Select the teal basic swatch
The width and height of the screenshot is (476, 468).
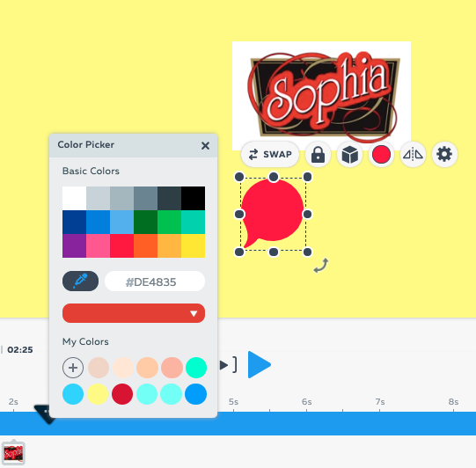(193, 222)
